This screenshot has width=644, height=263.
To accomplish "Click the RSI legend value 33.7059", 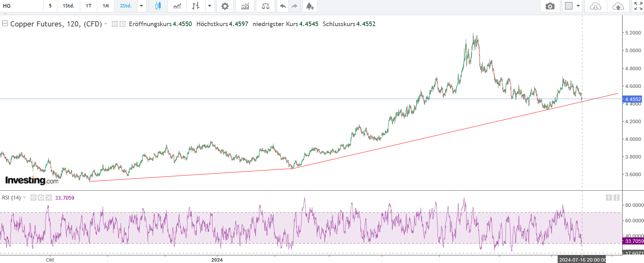I will (x=65, y=198).
